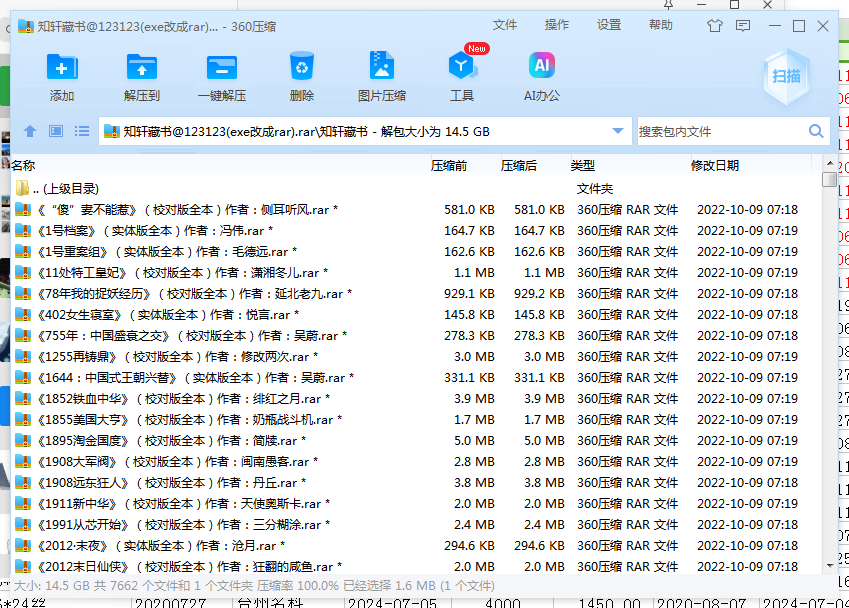Select the .. (上级目录) parent folder row
Screen dimensions: 849x608
pyautogui.click(x=416, y=188)
